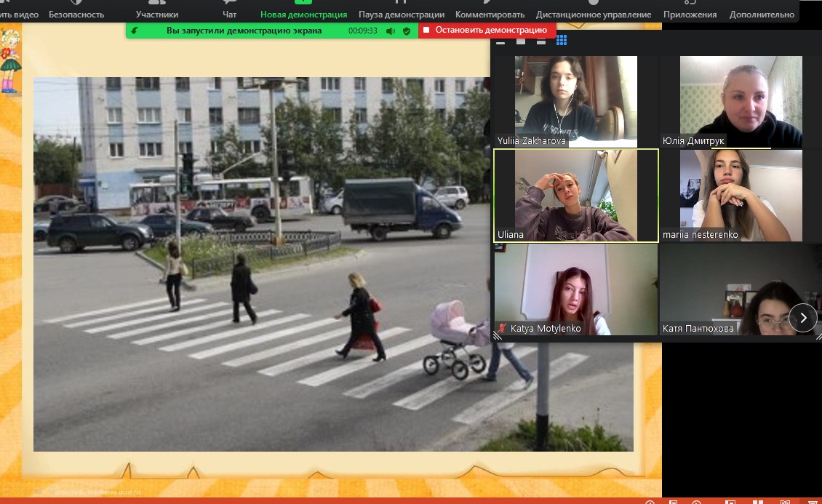Open the Приложения apps panel
This screenshot has width=822, height=504.
click(x=690, y=10)
